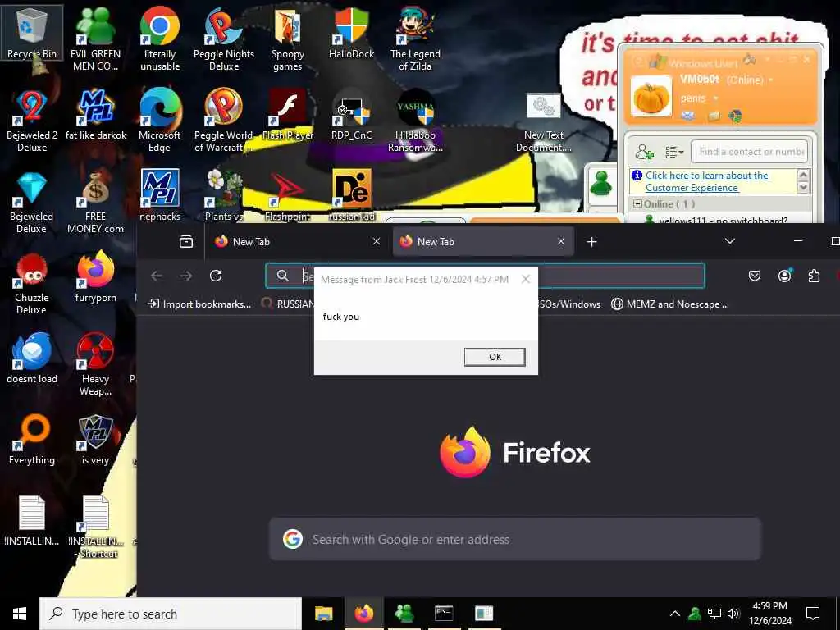
Task: Open the contact list layout dropdown
Action: pyautogui.click(x=674, y=153)
